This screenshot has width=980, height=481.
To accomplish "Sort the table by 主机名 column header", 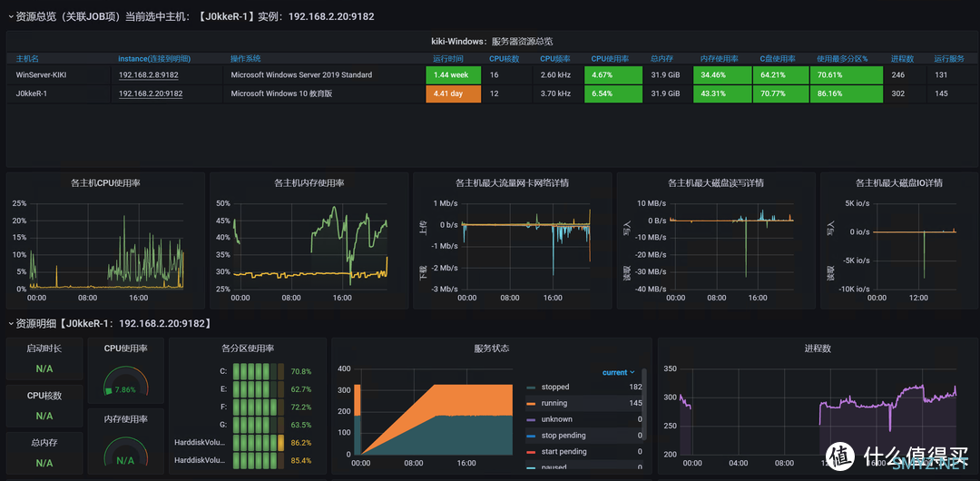I will [x=27, y=59].
